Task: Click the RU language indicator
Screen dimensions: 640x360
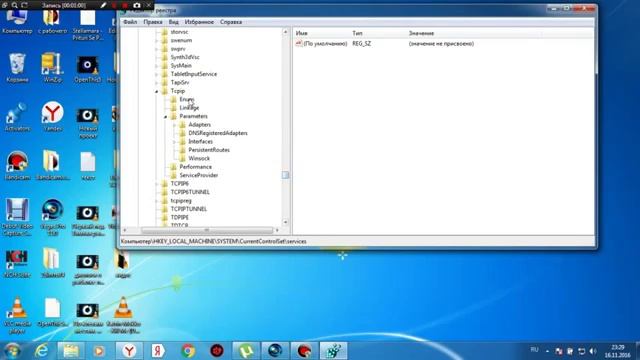Action: click(x=534, y=350)
